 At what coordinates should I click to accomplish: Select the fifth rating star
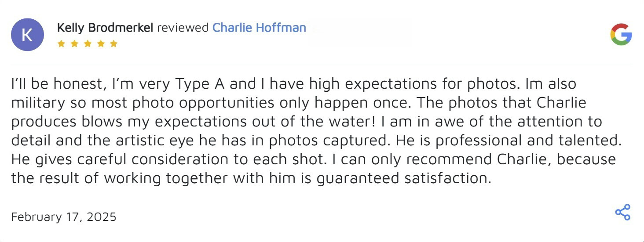tap(113, 43)
